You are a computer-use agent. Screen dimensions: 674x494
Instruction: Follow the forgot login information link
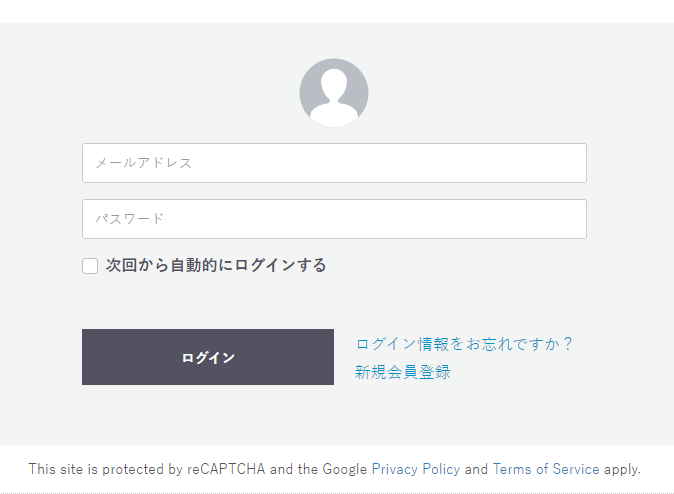click(464, 344)
